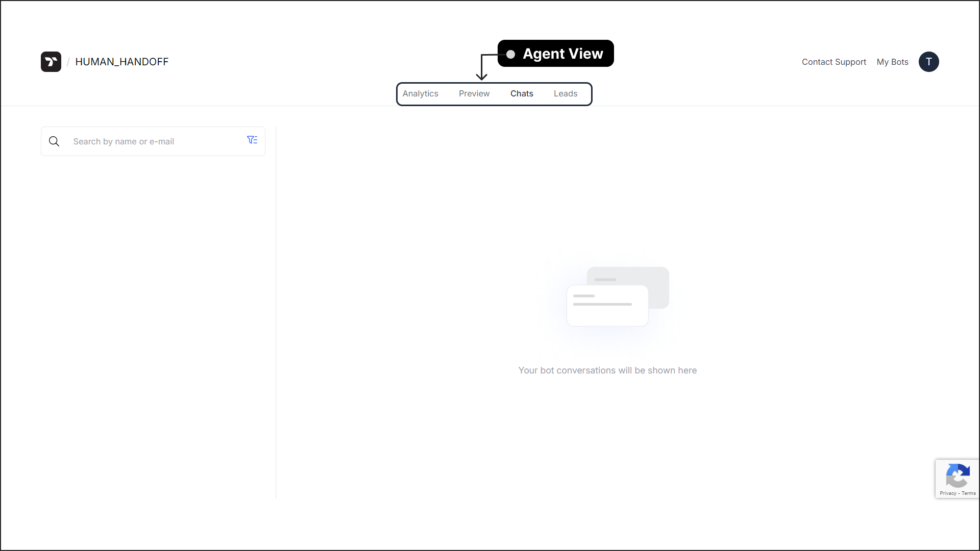Click search by name or e-mail field

pos(153,141)
